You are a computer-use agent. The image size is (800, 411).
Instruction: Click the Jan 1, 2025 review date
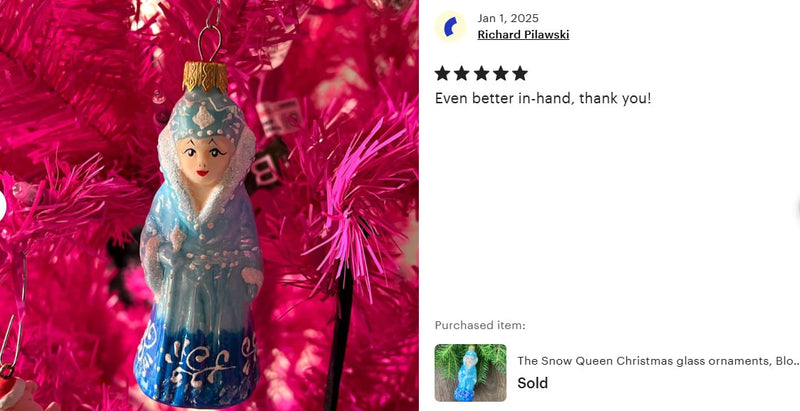pos(508,18)
